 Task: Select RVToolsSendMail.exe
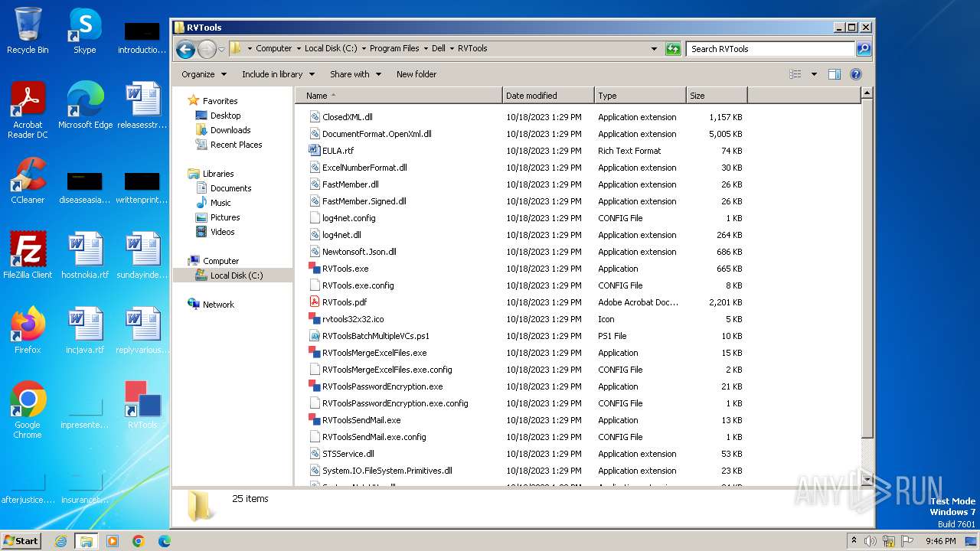pyautogui.click(x=361, y=420)
